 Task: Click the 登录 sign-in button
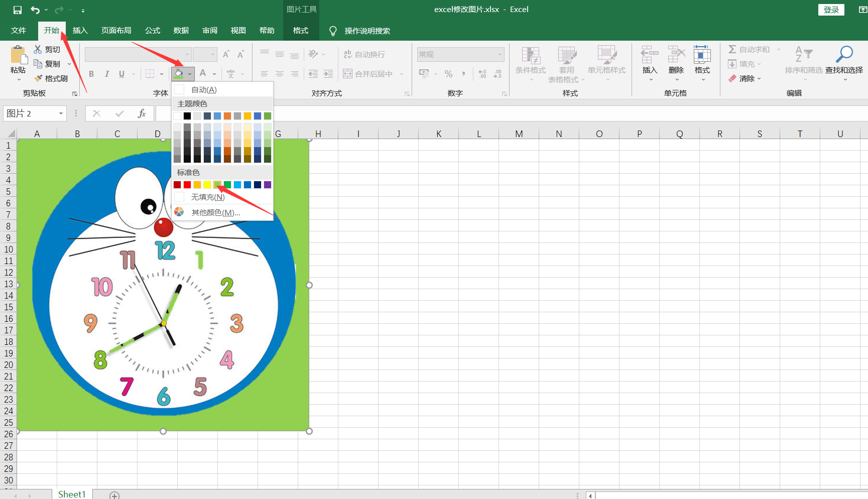pos(831,10)
